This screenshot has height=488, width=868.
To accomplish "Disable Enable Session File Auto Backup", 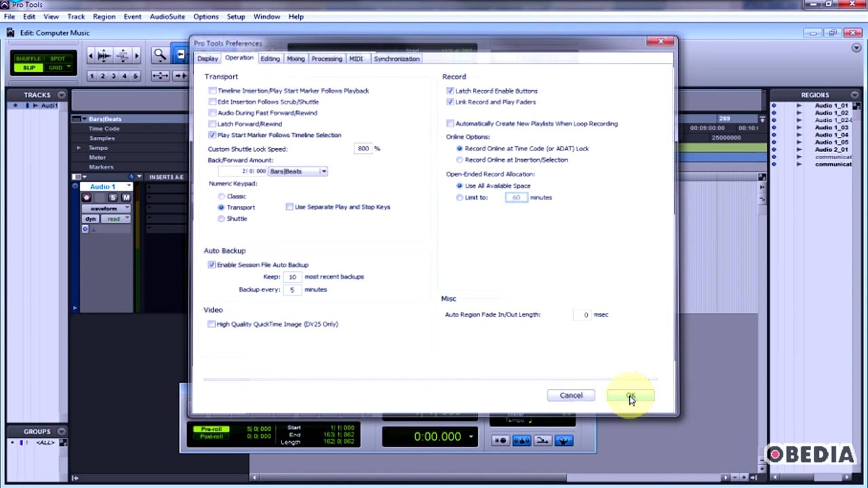I will pos(212,265).
